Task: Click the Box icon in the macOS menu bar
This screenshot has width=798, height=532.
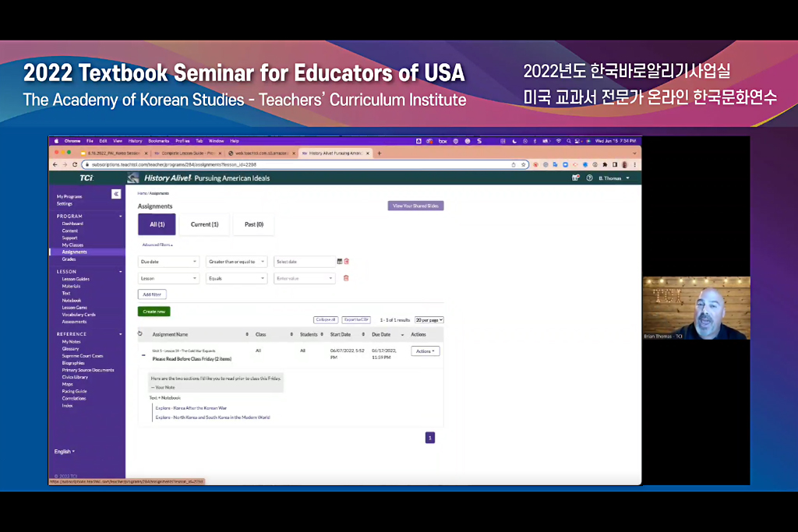Action: click(443, 141)
